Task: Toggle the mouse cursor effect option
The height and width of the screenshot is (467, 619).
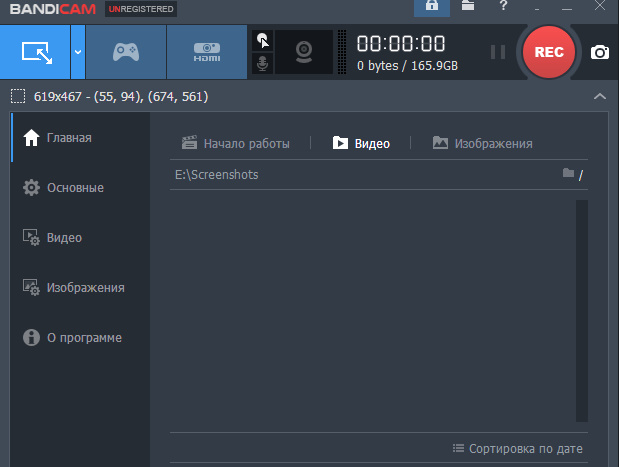Action: (x=263, y=41)
